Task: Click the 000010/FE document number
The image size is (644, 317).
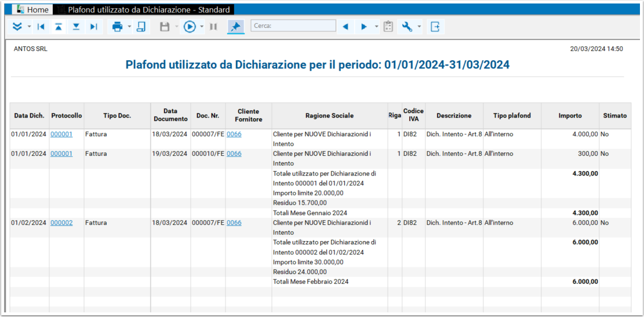Action: (208, 154)
